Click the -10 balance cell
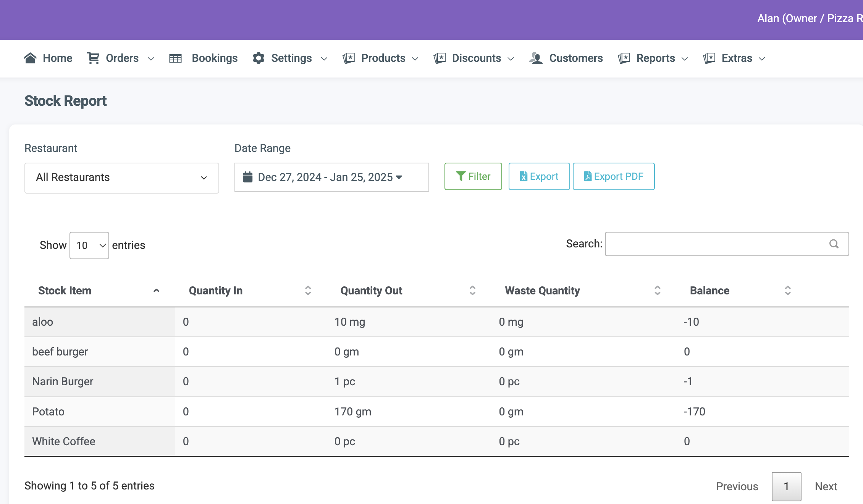Screen dimensions: 863x504 point(763,322)
